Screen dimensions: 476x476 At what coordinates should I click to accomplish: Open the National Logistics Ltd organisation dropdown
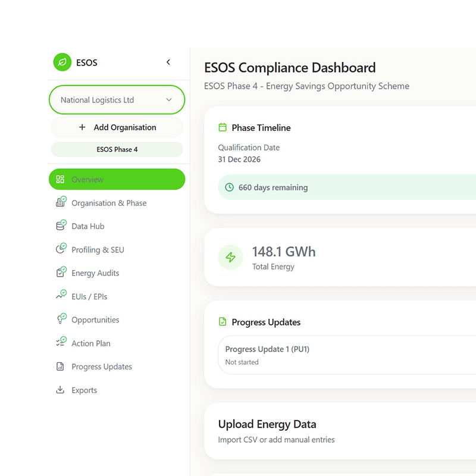(x=117, y=99)
